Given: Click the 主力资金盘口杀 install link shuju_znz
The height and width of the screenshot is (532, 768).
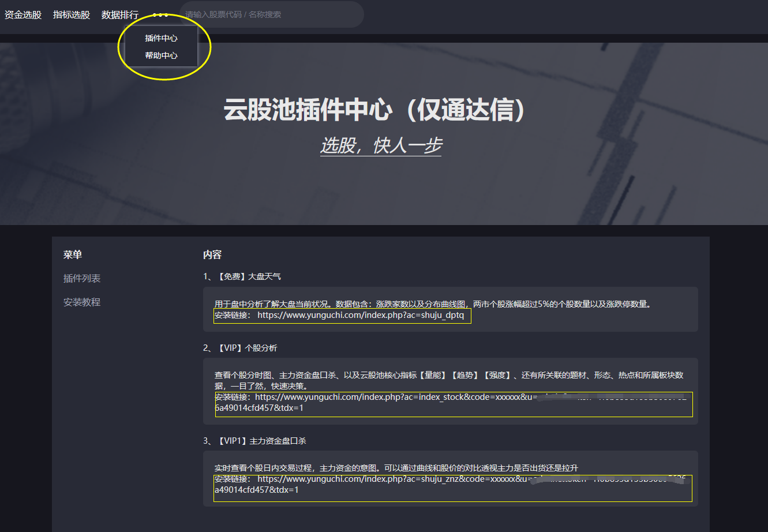Looking at the screenshot, I should (x=450, y=484).
